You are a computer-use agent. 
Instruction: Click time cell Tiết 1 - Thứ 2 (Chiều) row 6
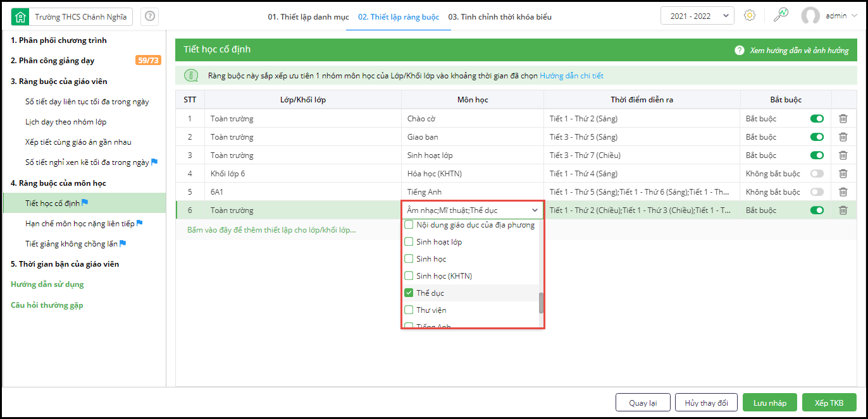pos(642,210)
